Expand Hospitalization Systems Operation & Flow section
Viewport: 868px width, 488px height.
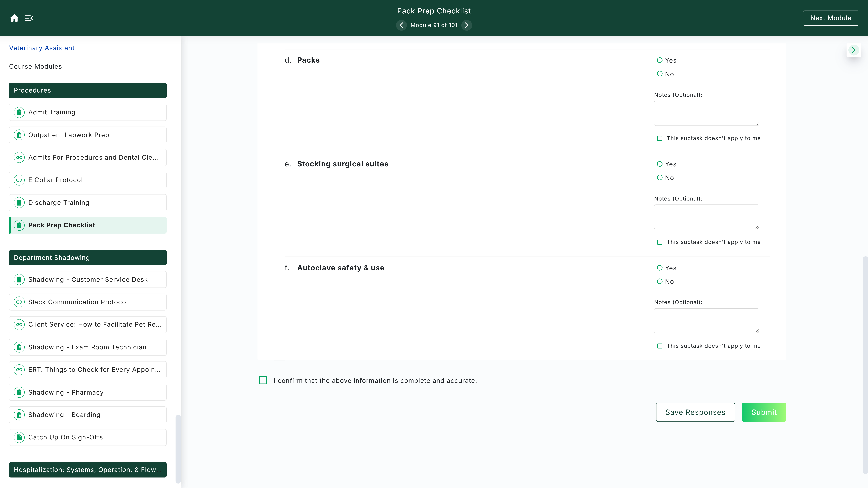[88, 470]
